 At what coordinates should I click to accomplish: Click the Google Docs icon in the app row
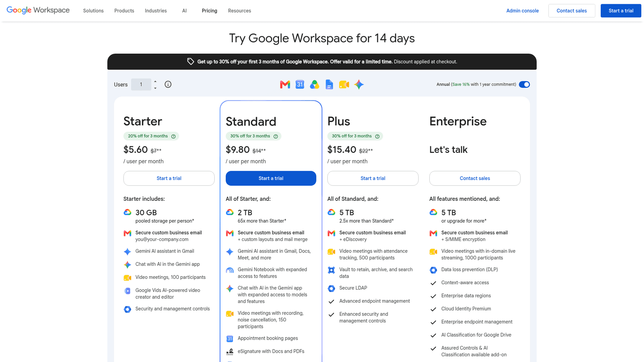click(x=329, y=85)
